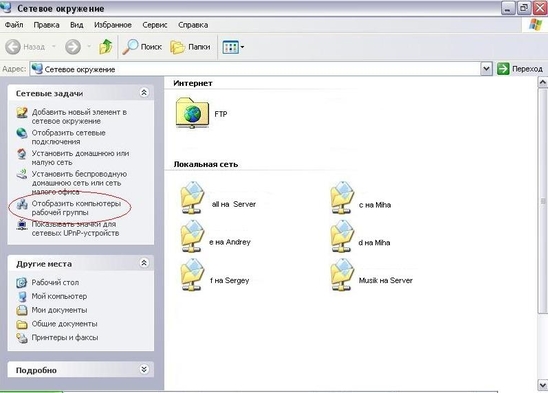Click link 'Установить домашнюю или малую сеть'

[x=80, y=158]
